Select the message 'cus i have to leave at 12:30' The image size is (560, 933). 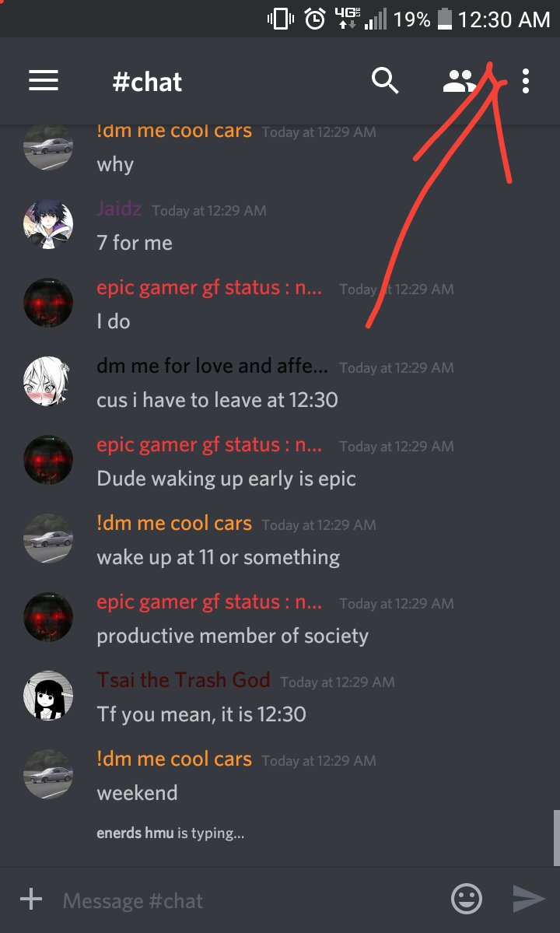tap(217, 400)
